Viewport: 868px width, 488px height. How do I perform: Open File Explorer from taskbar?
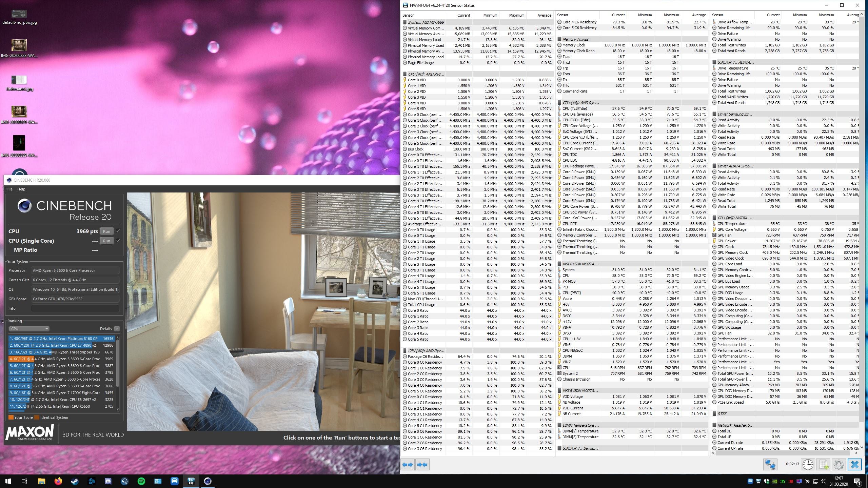point(41,481)
